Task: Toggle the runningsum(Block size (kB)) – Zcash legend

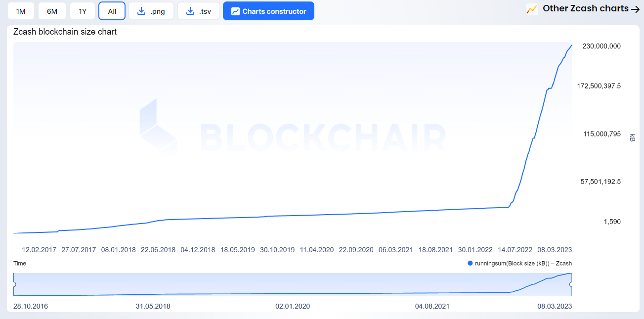Action: pos(519,263)
